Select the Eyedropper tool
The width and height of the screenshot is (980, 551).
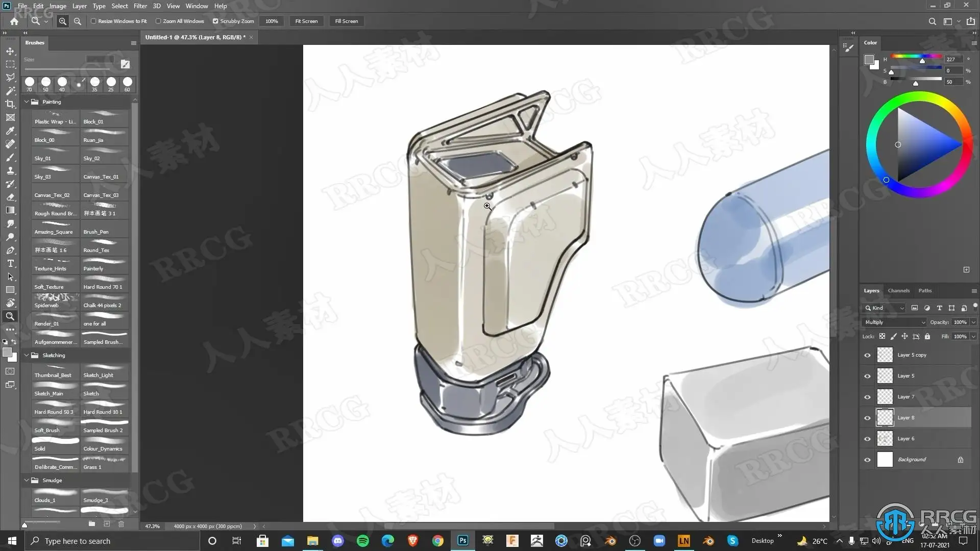click(x=10, y=131)
